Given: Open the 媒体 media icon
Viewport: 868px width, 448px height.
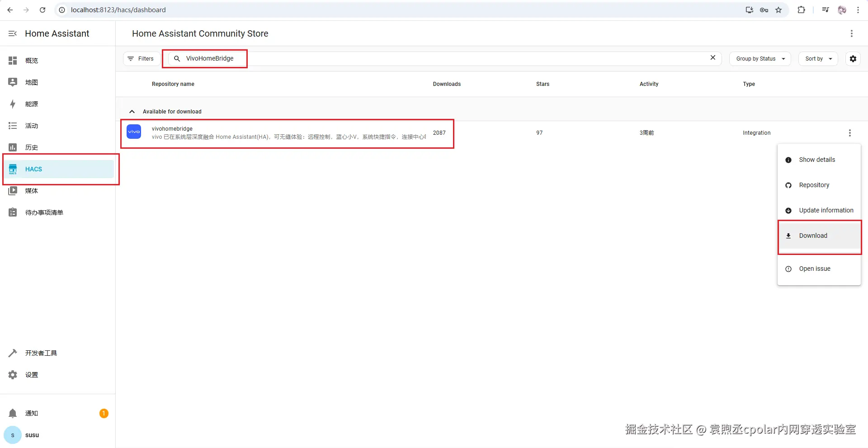Looking at the screenshot, I should pyautogui.click(x=13, y=191).
